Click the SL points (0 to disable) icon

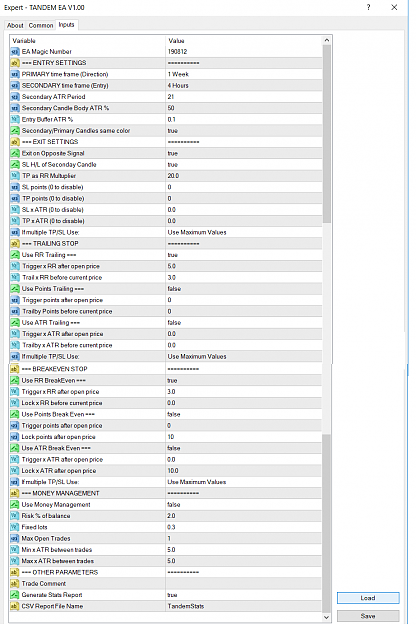coord(15,187)
